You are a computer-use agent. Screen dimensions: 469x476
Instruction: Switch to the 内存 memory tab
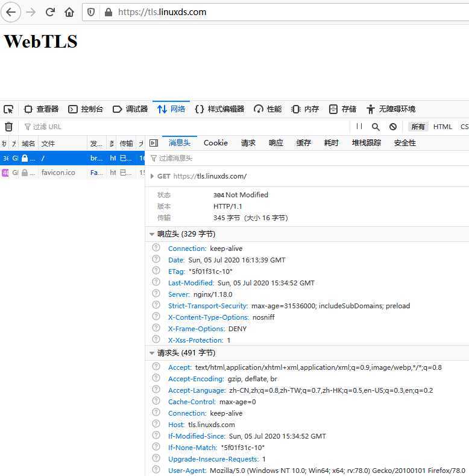click(x=305, y=109)
